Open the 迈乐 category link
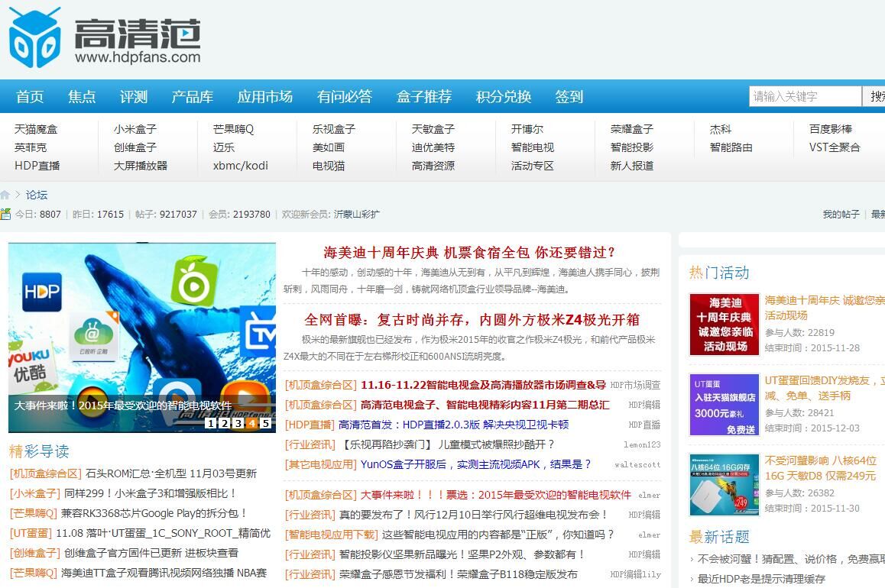Image resolution: width=885 pixels, height=588 pixels. coord(224,147)
